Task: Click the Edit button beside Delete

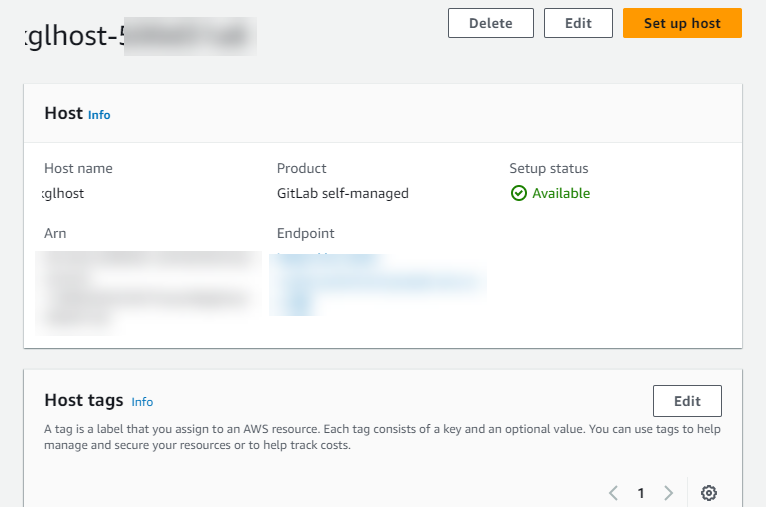Action: [578, 23]
